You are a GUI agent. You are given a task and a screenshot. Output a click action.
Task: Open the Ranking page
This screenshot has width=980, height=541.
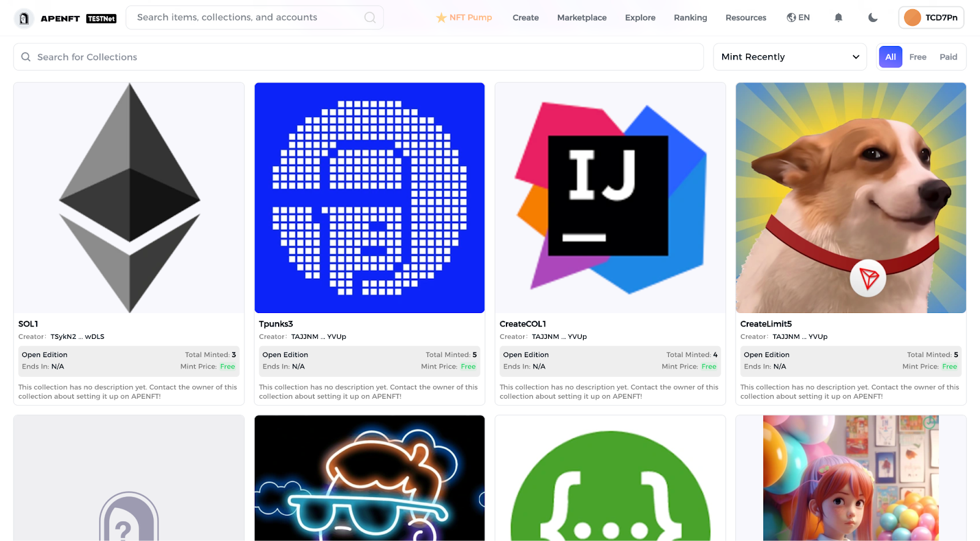690,18
